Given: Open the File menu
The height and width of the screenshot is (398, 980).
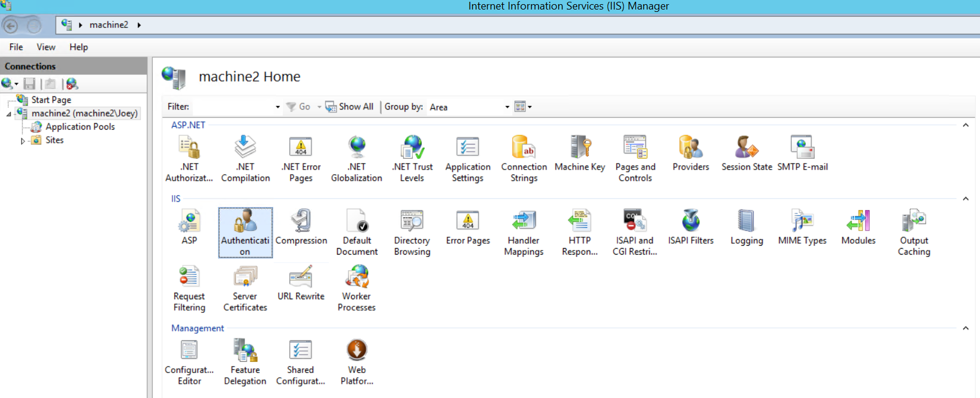Looking at the screenshot, I should [x=16, y=47].
